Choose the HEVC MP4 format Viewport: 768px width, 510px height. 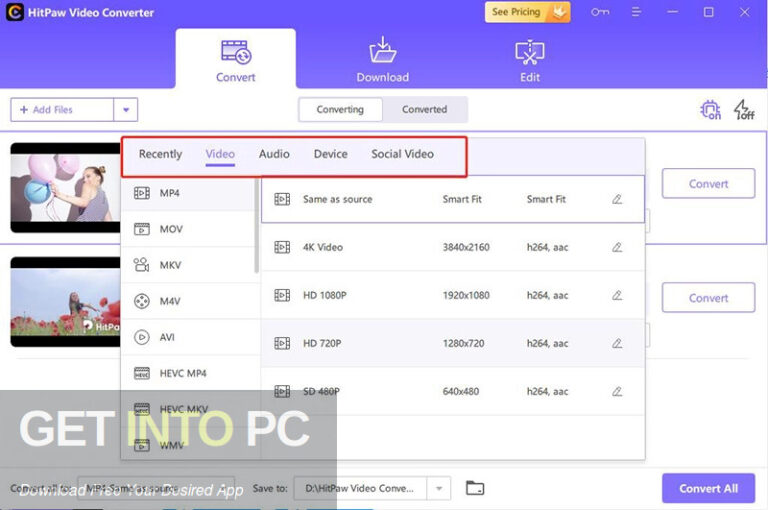[x=188, y=373]
